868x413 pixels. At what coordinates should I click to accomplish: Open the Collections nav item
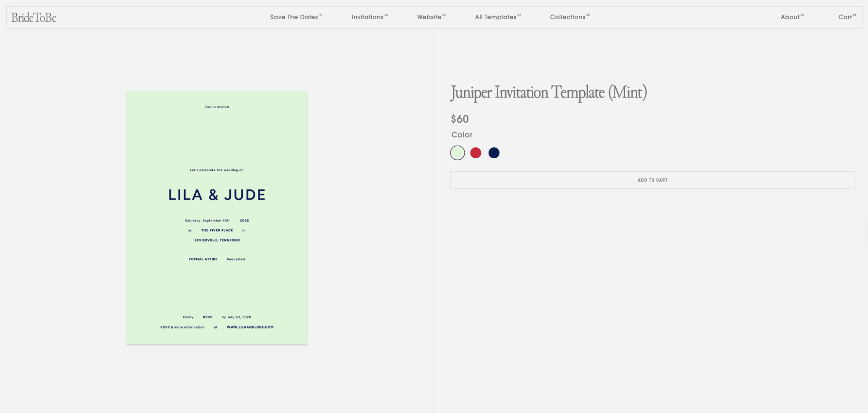(568, 17)
